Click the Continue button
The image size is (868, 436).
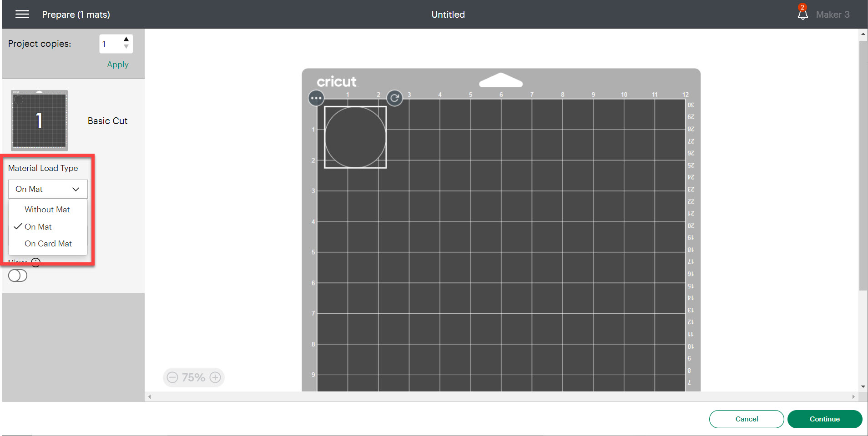(x=824, y=419)
